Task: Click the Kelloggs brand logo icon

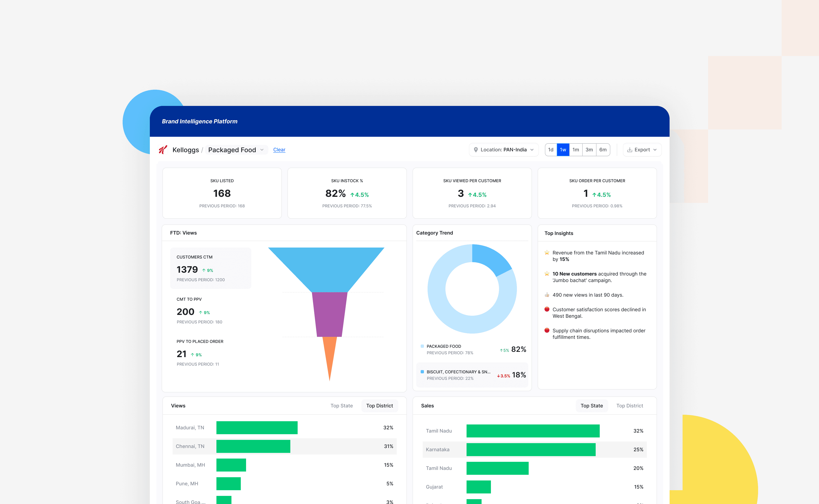Action: 163,150
